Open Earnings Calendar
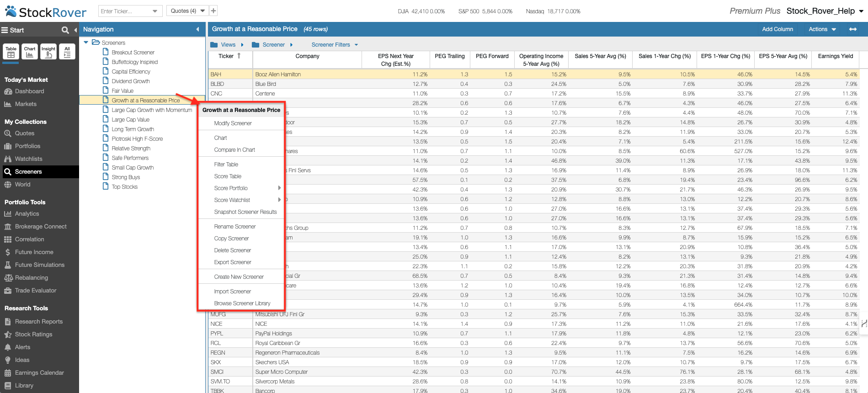Viewport: 868px width, 393px height. pos(39,373)
